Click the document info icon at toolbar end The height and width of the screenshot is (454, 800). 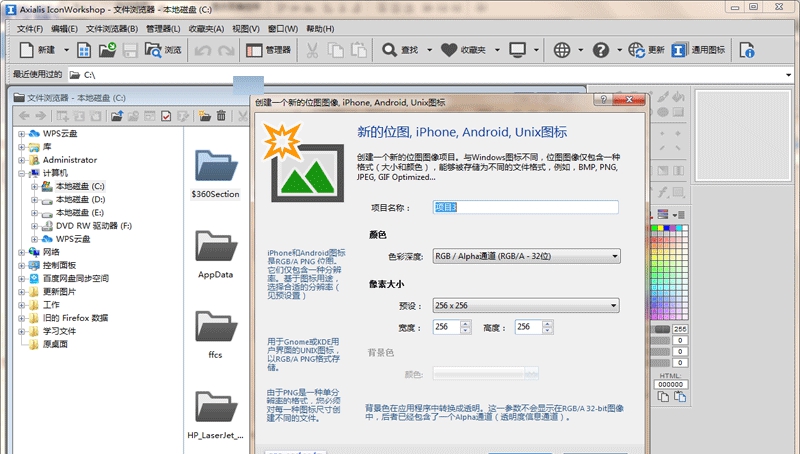pos(747,50)
